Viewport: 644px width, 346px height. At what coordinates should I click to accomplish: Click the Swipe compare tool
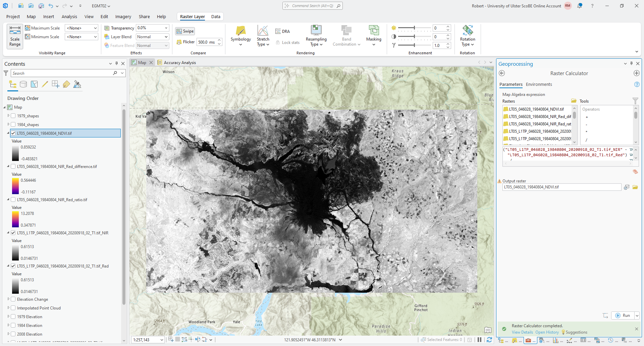(x=185, y=31)
